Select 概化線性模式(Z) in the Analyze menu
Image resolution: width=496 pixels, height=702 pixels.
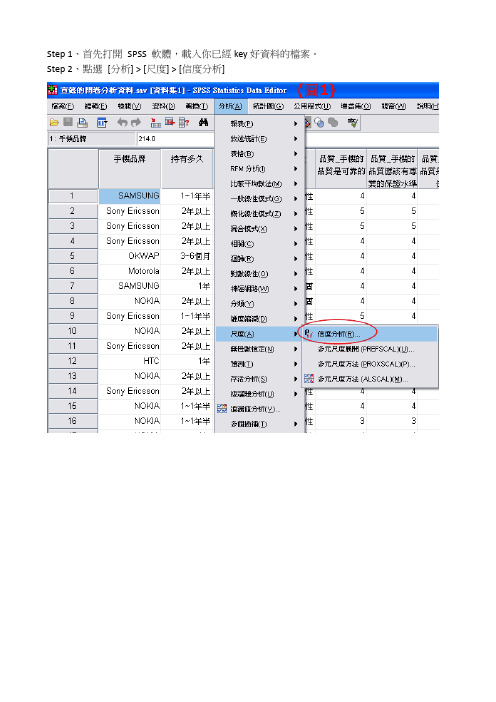click(260, 214)
